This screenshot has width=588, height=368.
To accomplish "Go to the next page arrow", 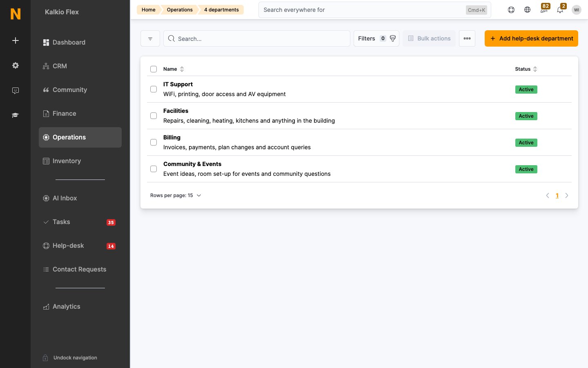I will [x=567, y=195].
